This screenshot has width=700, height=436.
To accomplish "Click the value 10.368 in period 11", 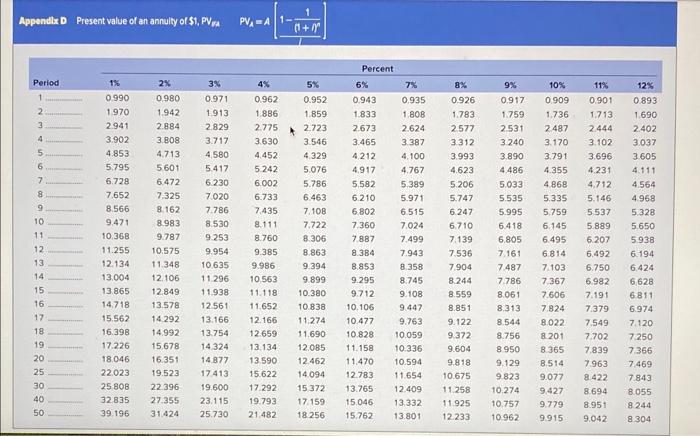I will (115, 236).
